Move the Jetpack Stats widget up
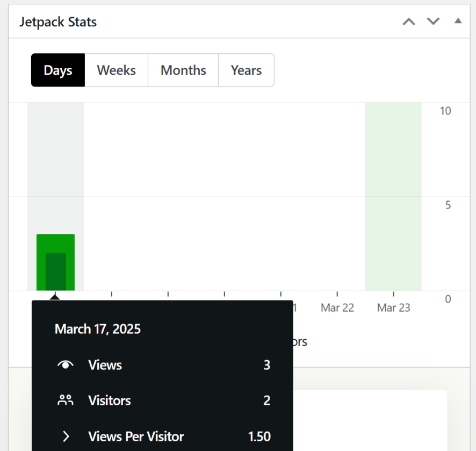This screenshot has width=476, height=451. click(409, 22)
